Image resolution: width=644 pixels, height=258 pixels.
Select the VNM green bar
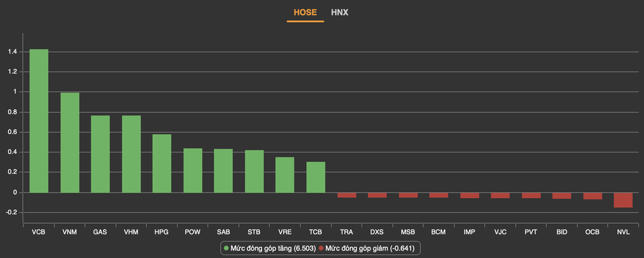point(70,143)
